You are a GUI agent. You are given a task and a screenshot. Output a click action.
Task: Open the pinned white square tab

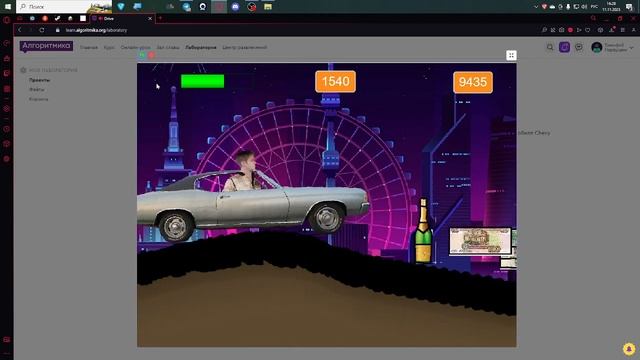click(x=83, y=18)
